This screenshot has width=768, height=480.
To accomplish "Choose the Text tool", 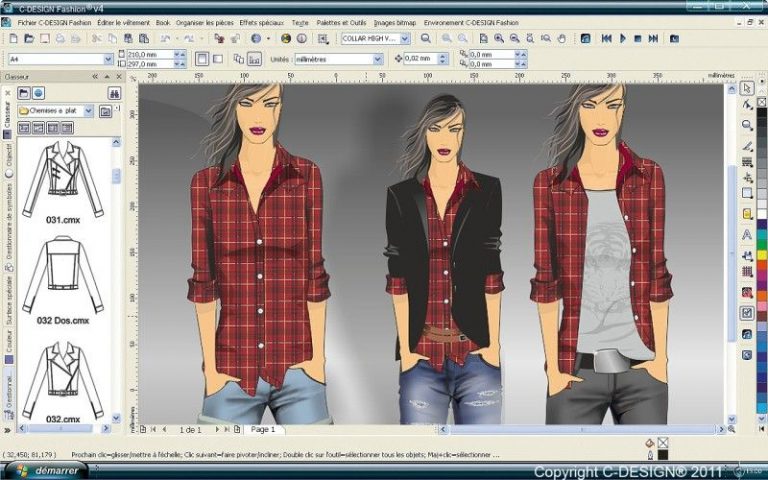I will (x=747, y=234).
